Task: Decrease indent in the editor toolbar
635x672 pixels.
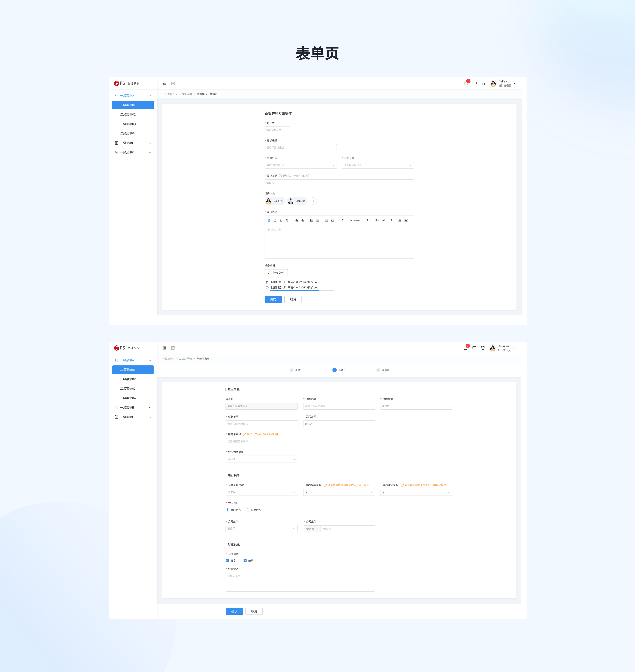Action: point(327,220)
